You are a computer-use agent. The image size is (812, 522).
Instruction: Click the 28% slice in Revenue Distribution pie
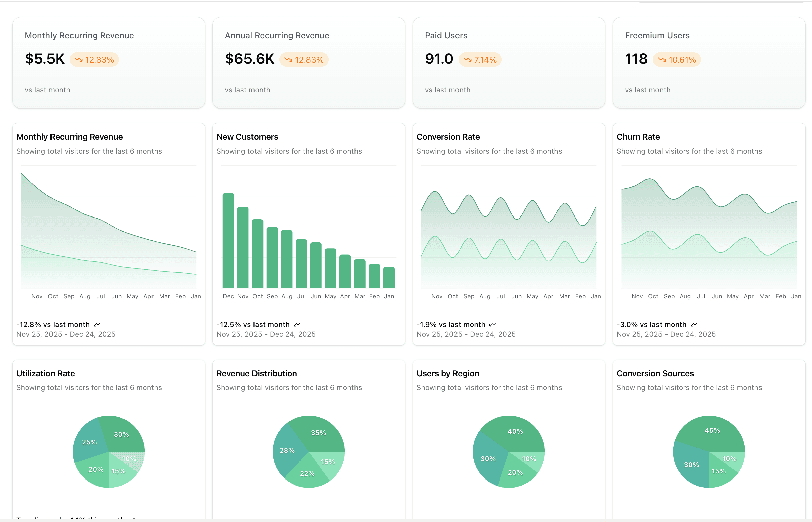287,450
